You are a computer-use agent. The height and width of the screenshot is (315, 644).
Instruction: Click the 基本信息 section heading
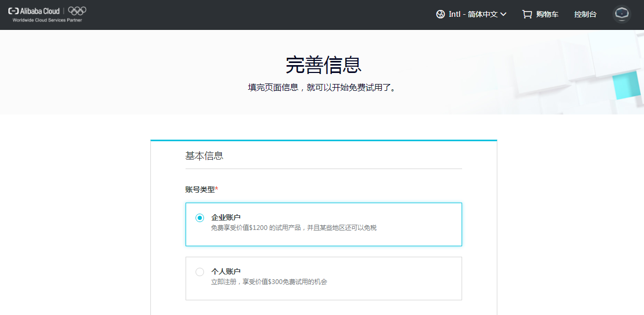coord(205,156)
